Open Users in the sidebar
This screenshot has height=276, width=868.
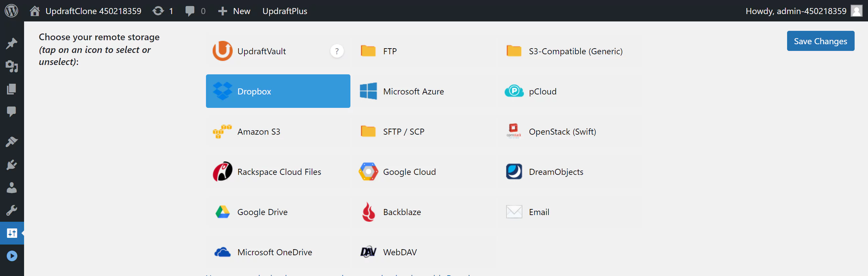[12, 188]
